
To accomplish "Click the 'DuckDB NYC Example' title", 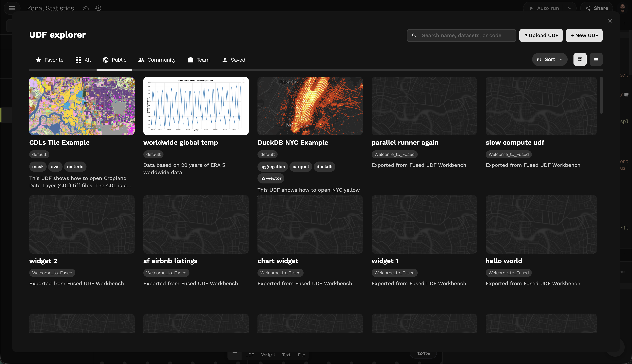I will [x=293, y=143].
